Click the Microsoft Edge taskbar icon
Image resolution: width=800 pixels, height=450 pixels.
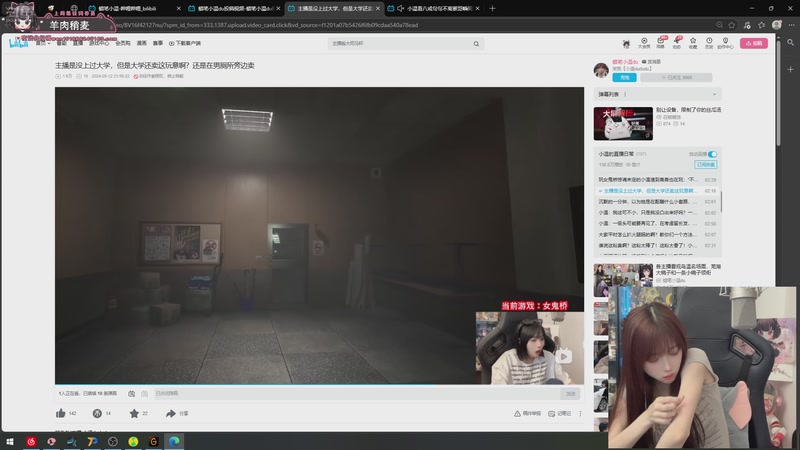174,441
